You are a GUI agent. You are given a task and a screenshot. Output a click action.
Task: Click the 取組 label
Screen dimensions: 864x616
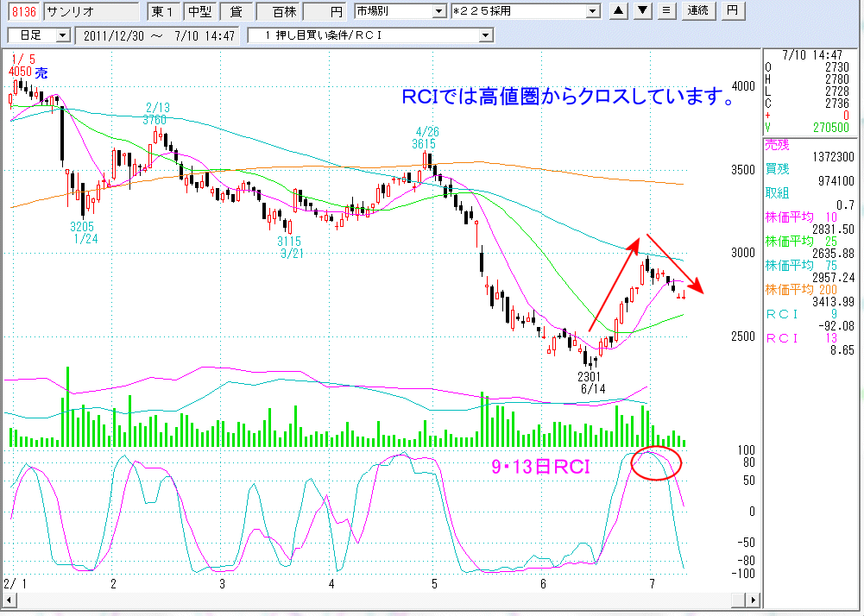(777, 193)
